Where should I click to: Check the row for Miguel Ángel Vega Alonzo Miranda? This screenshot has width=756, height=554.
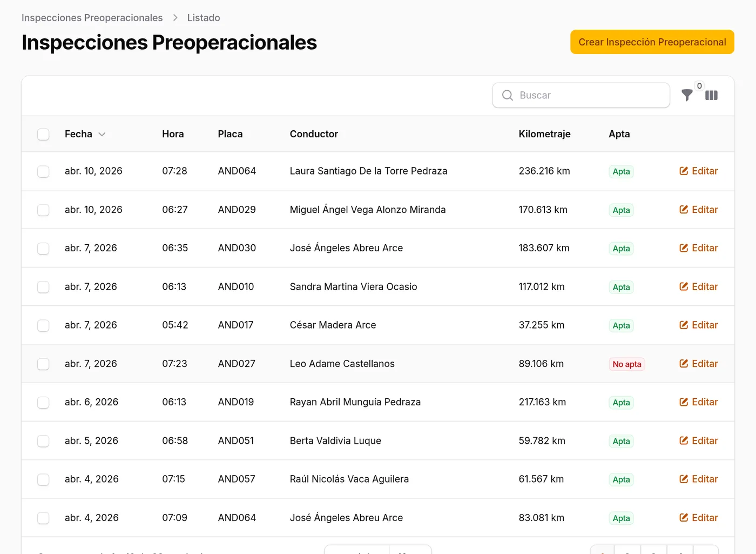[43, 210]
